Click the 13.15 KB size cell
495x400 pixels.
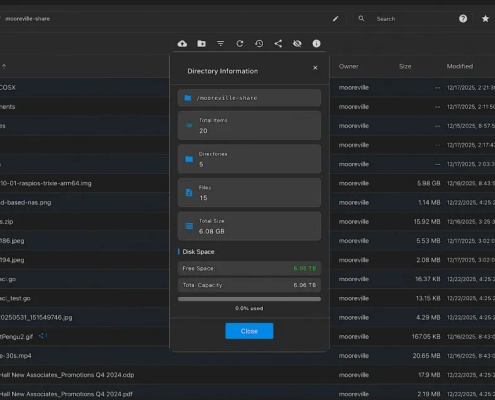point(428,298)
